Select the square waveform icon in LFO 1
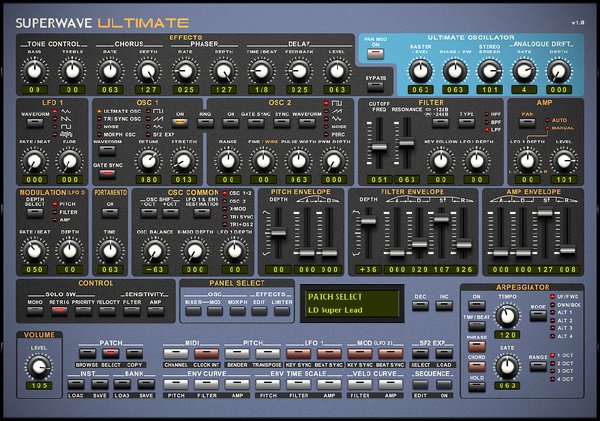Viewport: 600px width, 421px height. pyautogui.click(x=67, y=127)
